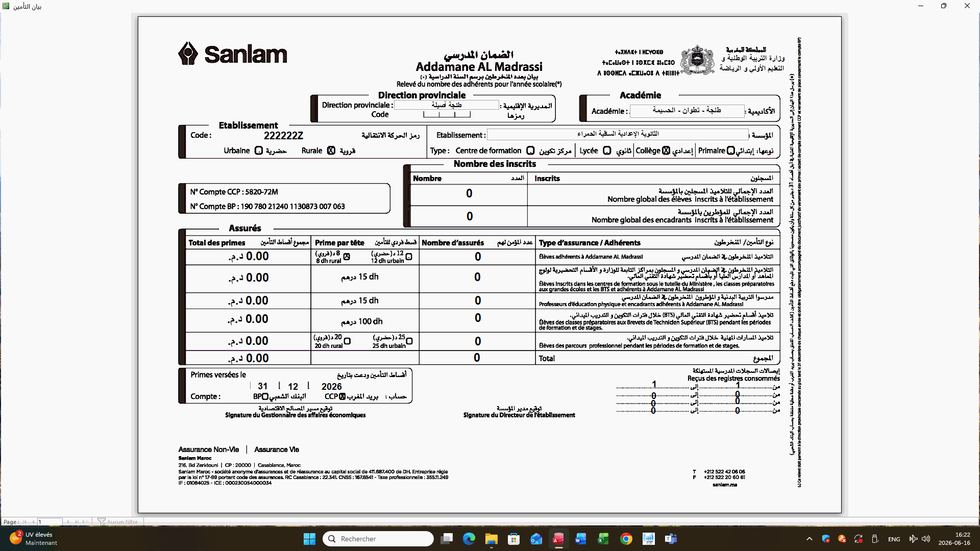Open Microsoft Edge from the taskbar
Screen dimensions: 980x551
pos(469,539)
